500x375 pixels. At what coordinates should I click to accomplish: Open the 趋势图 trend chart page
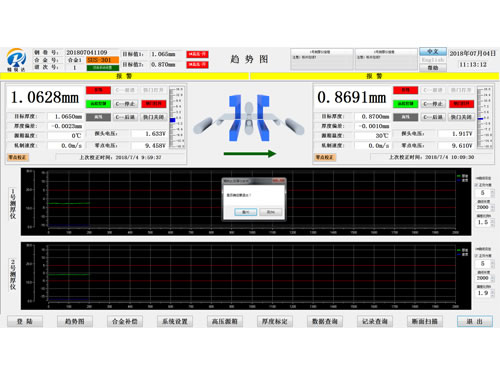(75, 321)
